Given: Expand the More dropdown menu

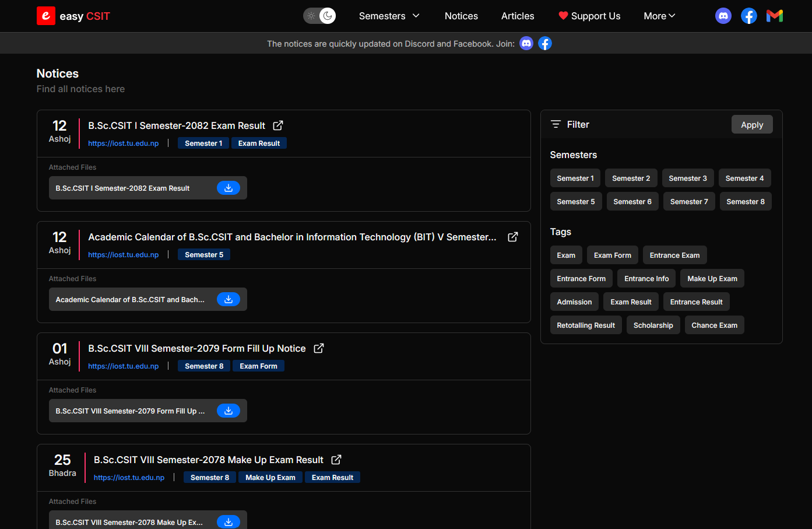Looking at the screenshot, I should coord(659,16).
